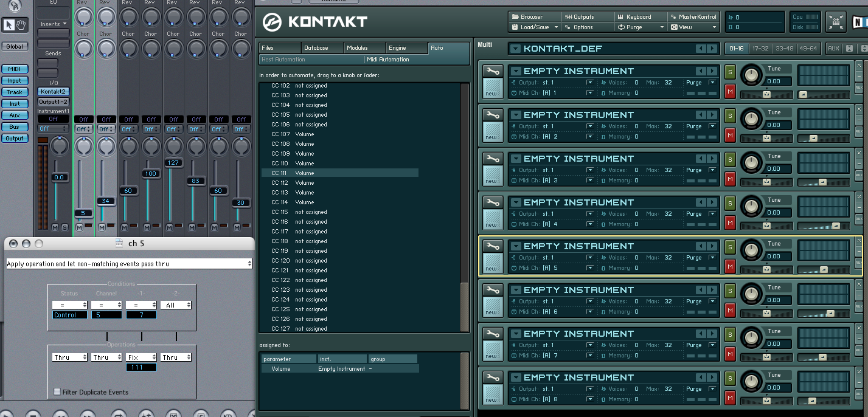The height and width of the screenshot is (417, 868).
Task: Solo the instrument on Midi Ch 3
Action: click(x=730, y=160)
